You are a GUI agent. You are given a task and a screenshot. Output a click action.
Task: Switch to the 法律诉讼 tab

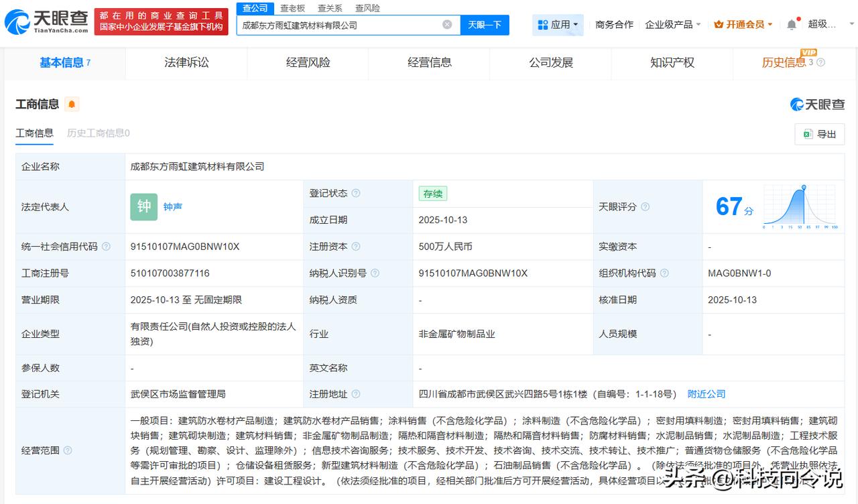[186, 63]
